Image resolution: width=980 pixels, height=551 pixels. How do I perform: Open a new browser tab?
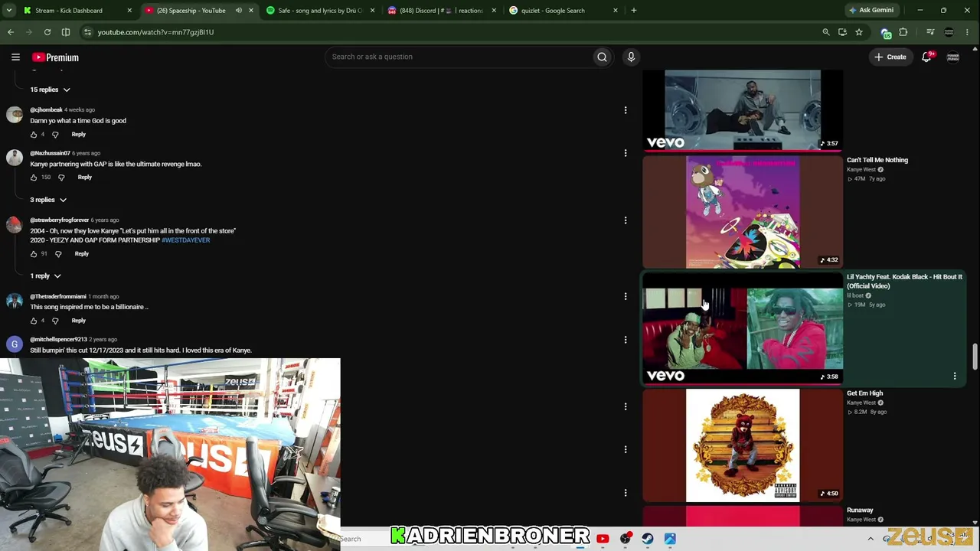(x=634, y=11)
